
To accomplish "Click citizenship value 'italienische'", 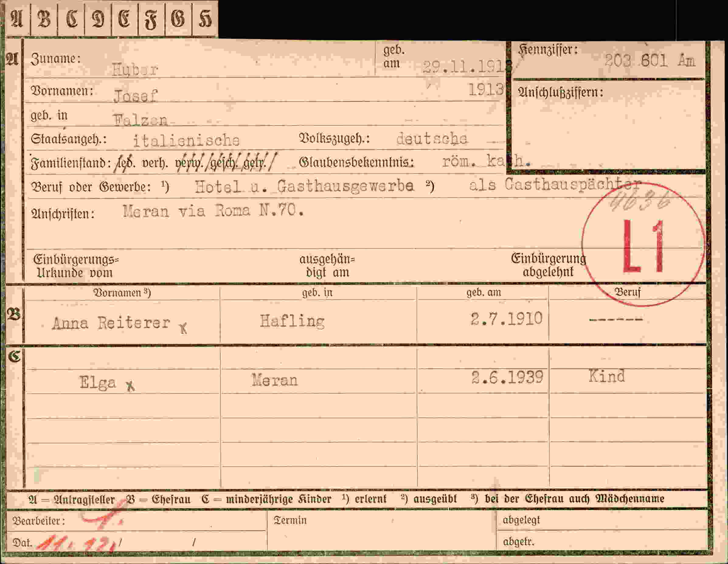I will click(x=186, y=140).
